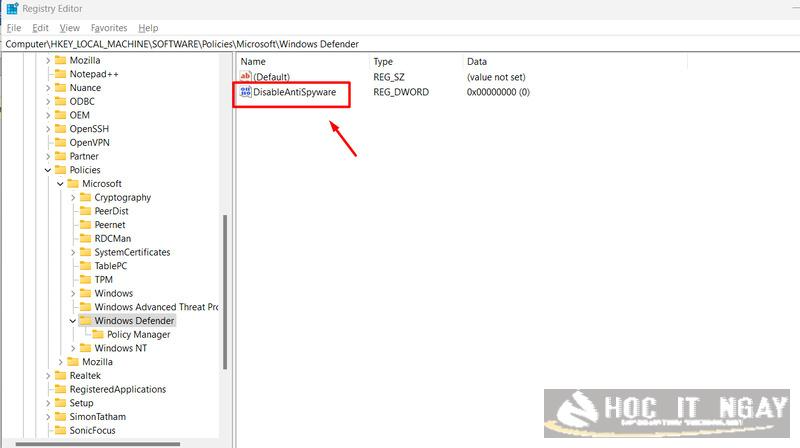Expand the Cryptography key

click(x=73, y=197)
